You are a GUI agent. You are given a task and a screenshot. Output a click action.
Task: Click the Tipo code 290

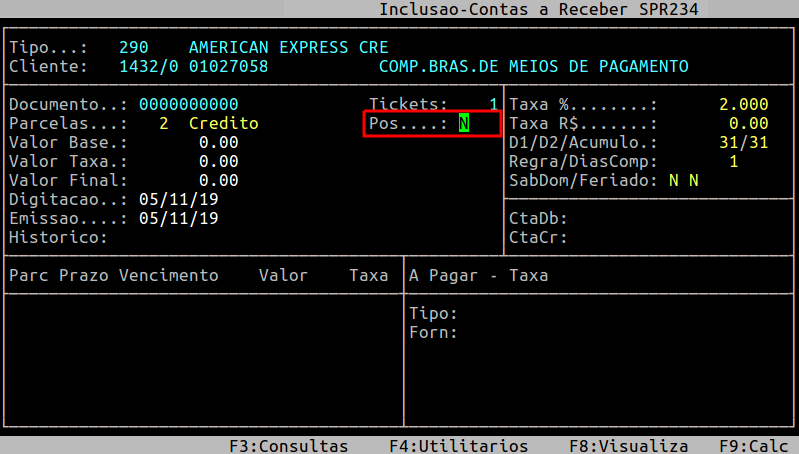(x=133, y=48)
